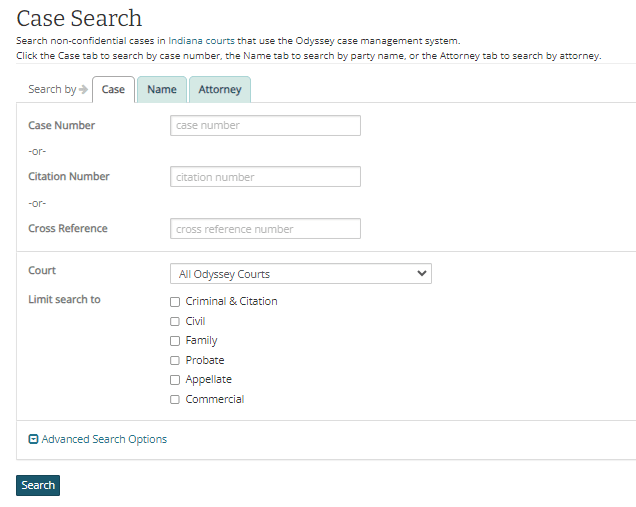This screenshot has height=507, width=636.
Task: Focus the case number input field
Action: tap(265, 126)
